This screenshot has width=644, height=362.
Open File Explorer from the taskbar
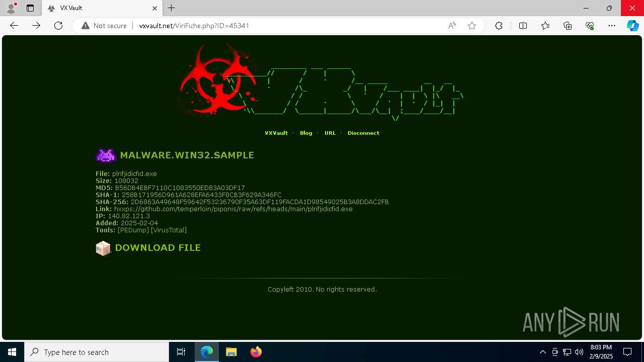point(231,352)
